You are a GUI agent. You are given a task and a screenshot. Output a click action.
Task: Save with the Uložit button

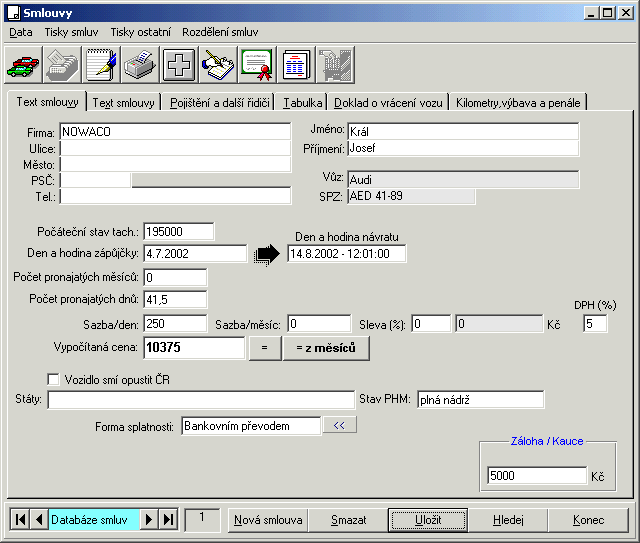428,520
